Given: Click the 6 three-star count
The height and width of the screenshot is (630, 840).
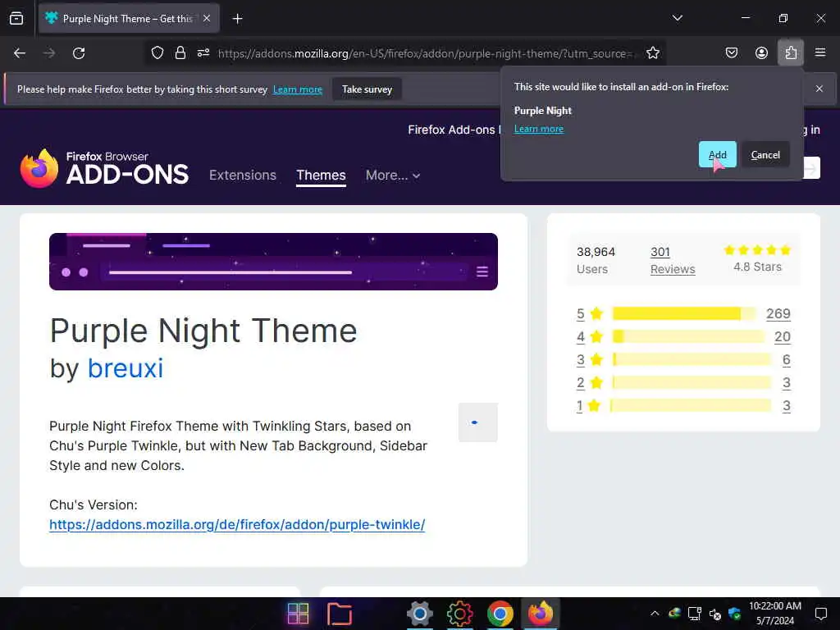Looking at the screenshot, I should tap(786, 359).
